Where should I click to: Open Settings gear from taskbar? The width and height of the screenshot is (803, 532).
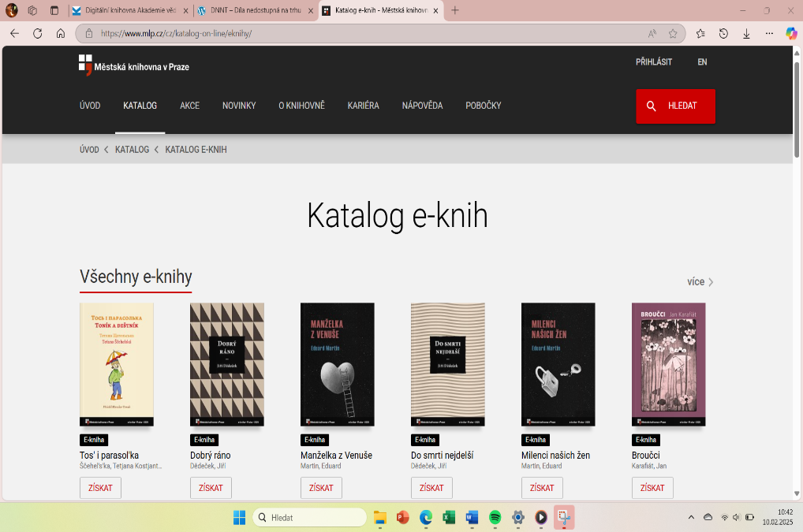click(x=517, y=518)
